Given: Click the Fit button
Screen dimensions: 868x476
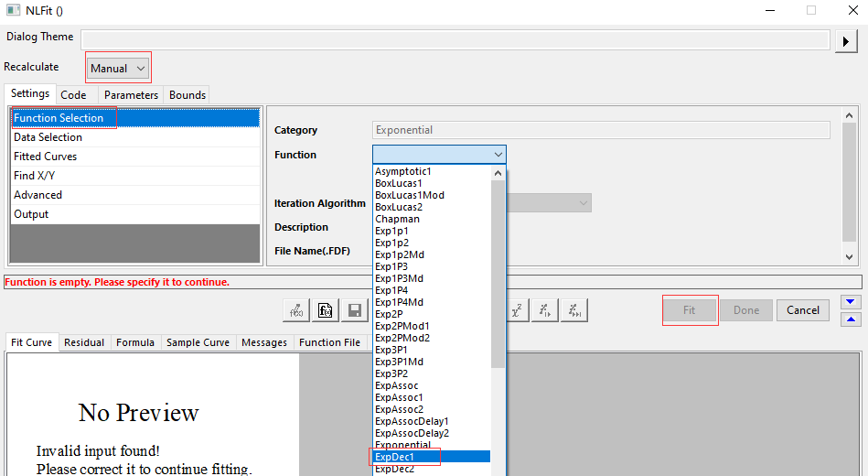Looking at the screenshot, I should [x=690, y=310].
